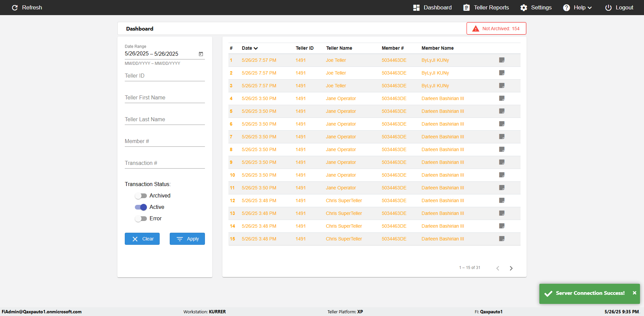Viewport: 644px width, 316px height.
Task: Focus the Transaction # input field
Action: (x=165, y=163)
